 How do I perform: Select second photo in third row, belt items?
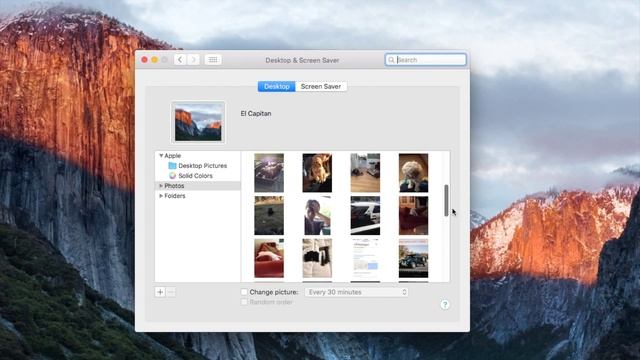tap(317, 258)
